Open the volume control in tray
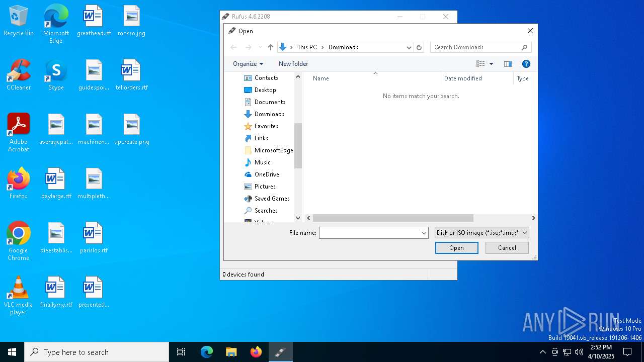The image size is (644, 362). click(579, 352)
